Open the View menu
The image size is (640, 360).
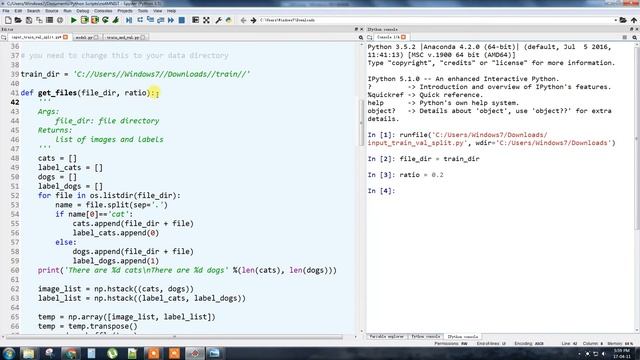point(158,11)
